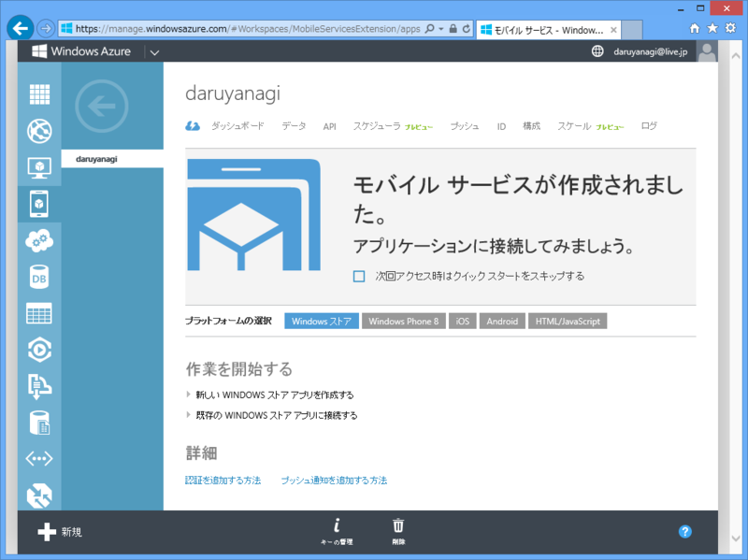Click browser back button
Image resolution: width=748 pixels, height=560 pixels.
(20, 29)
